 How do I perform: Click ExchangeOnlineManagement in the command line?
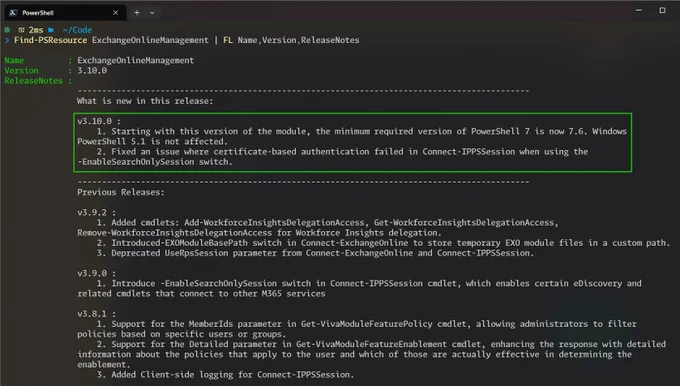(150, 40)
